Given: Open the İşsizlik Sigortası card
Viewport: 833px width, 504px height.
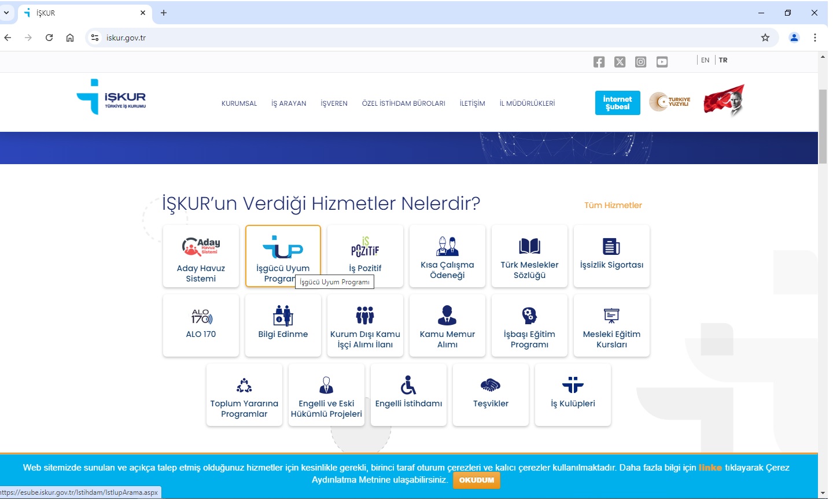Looking at the screenshot, I should (611, 256).
